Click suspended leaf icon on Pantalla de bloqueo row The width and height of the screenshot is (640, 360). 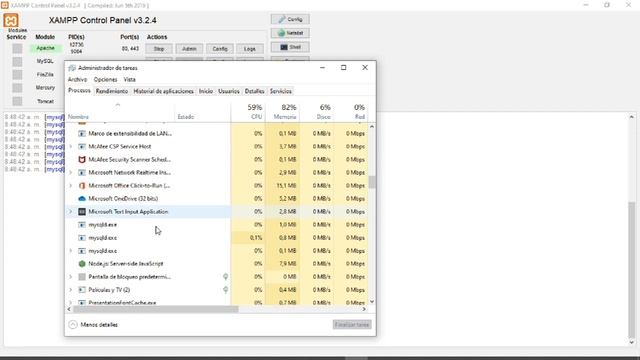click(225, 277)
